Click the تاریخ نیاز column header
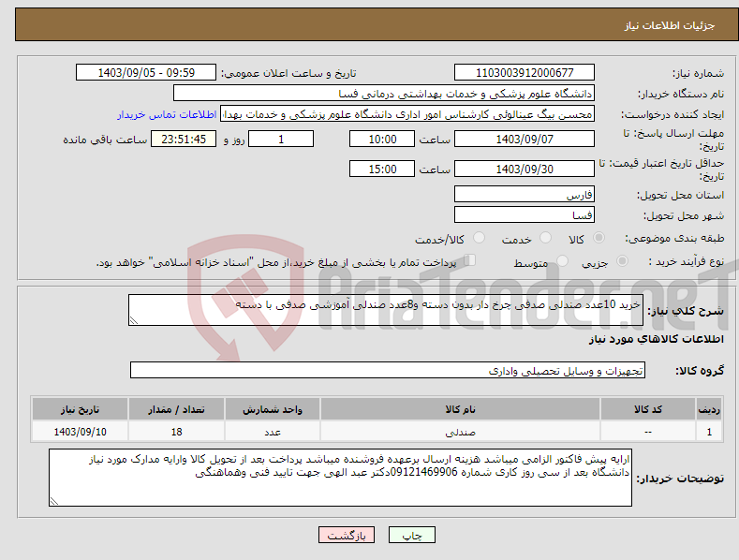The image size is (739, 560). point(81,409)
